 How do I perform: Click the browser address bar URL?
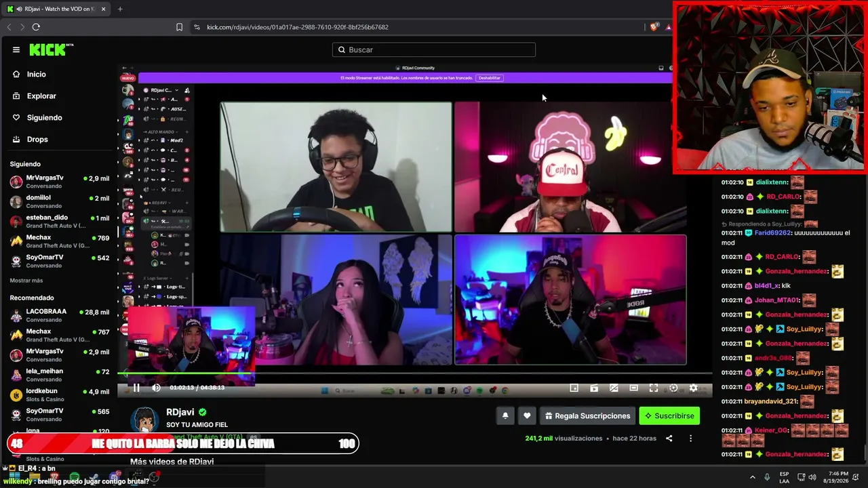pyautogui.click(x=298, y=27)
